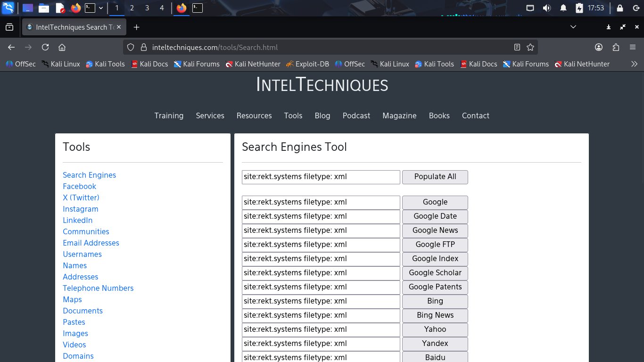Open the Firefox extensions puzzle icon
644x362 pixels.
[x=616, y=47]
